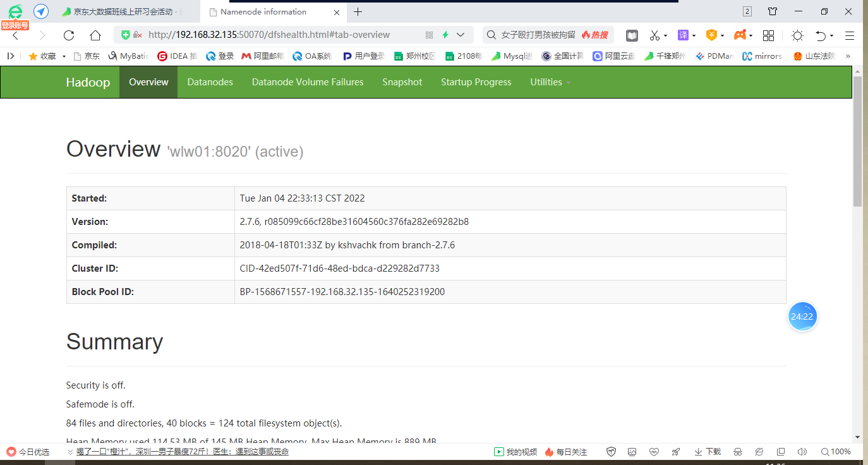The height and width of the screenshot is (465, 868).
Task: Open the 收藏 favorites star
Action: pos(33,56)
